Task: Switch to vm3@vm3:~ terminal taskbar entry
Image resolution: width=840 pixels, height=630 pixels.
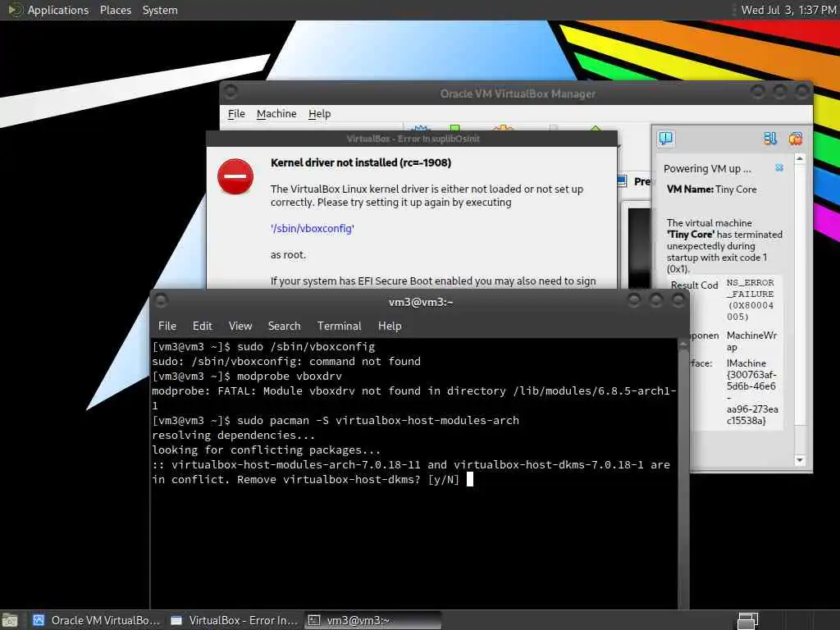Action: point(373,620)
